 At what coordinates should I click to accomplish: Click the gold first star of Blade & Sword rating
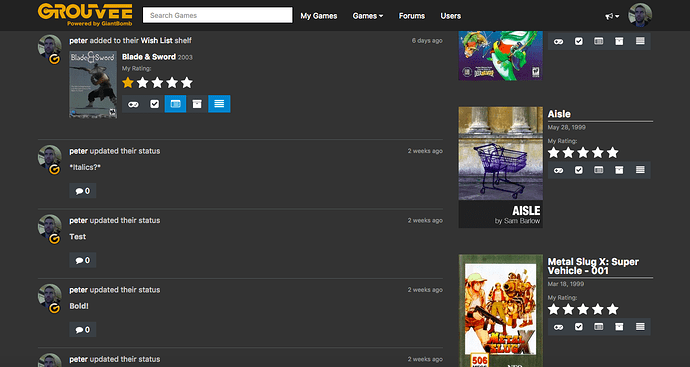click(x=128, y=82)
